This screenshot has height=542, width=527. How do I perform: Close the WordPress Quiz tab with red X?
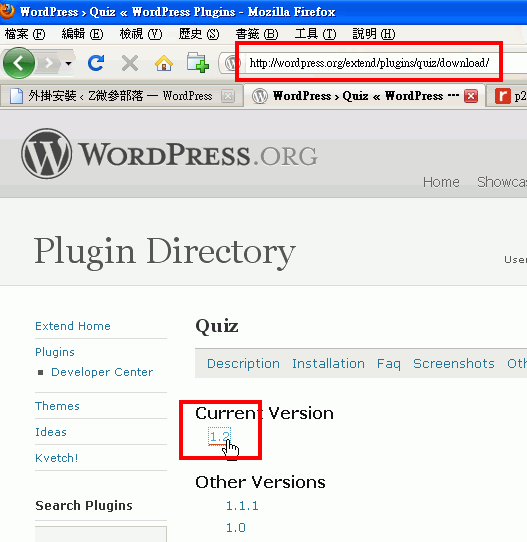click(x=471, y=96)
